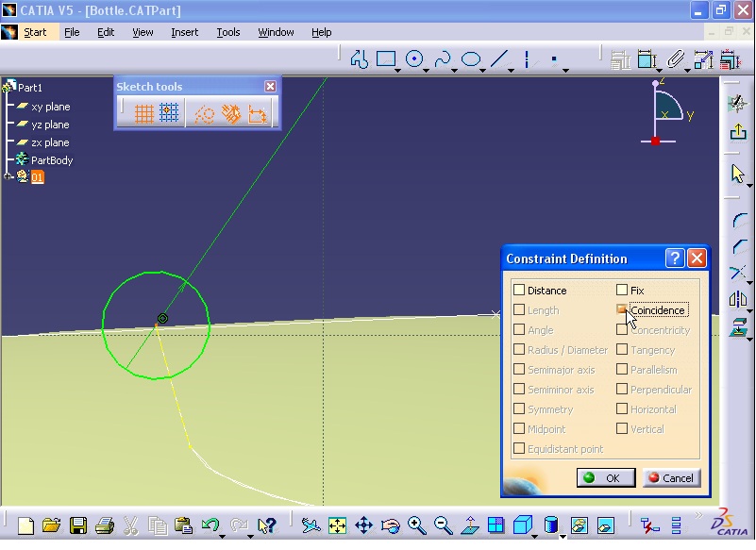Click Constraint Definition help question button
This screenshot has width=756, height=550.
pos(675,258)
